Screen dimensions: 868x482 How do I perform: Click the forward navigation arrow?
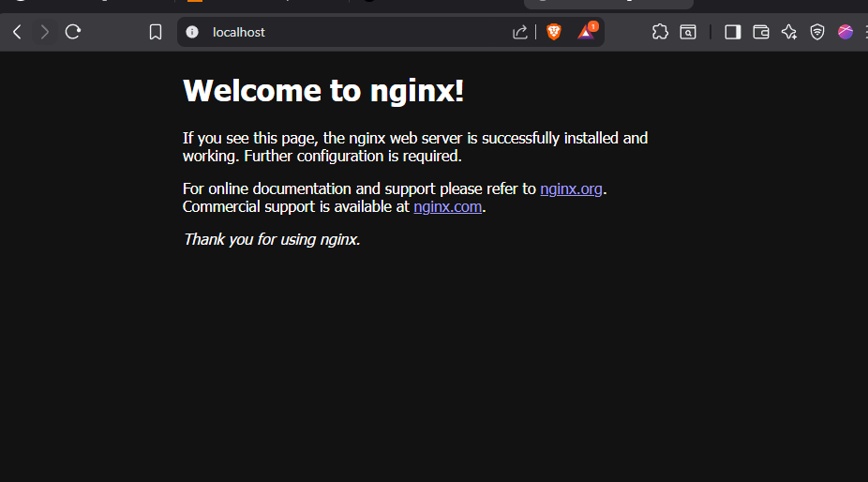pyautogui.click(x=45, y=32)
